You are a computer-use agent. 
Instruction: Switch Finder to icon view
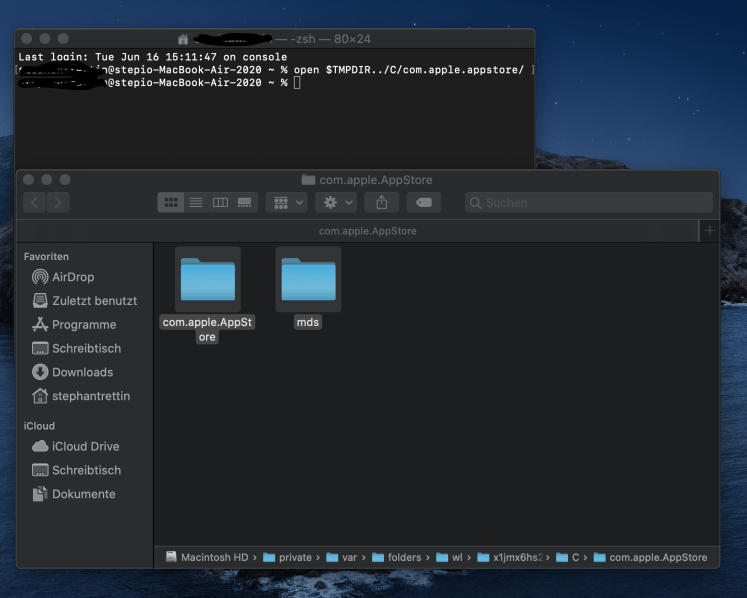171,202
